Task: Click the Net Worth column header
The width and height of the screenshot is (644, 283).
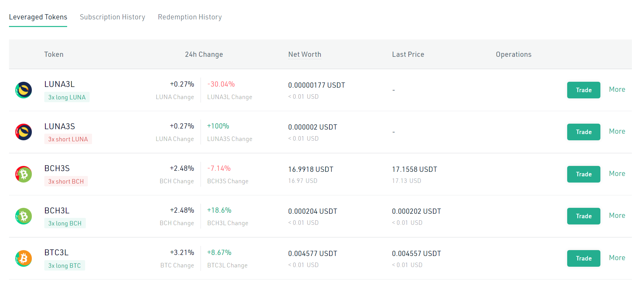Action: pos(305,54)
